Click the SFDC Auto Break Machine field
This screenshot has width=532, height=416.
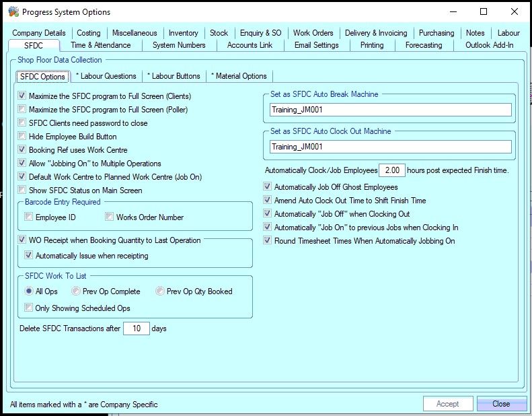coord(390,110)
